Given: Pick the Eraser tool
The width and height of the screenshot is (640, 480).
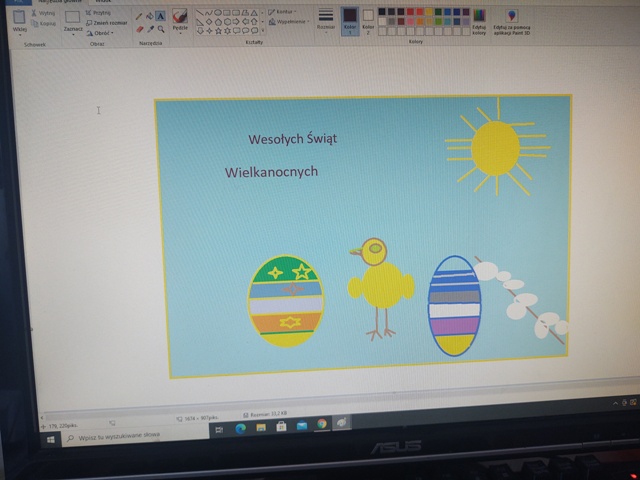Looking at the screenshot, I should (140, 29).
